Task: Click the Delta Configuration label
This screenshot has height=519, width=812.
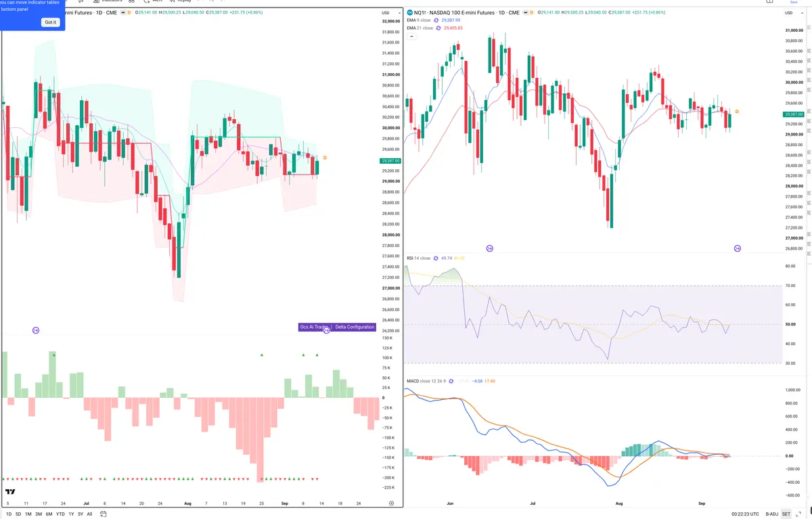Action: click(355, 327)
